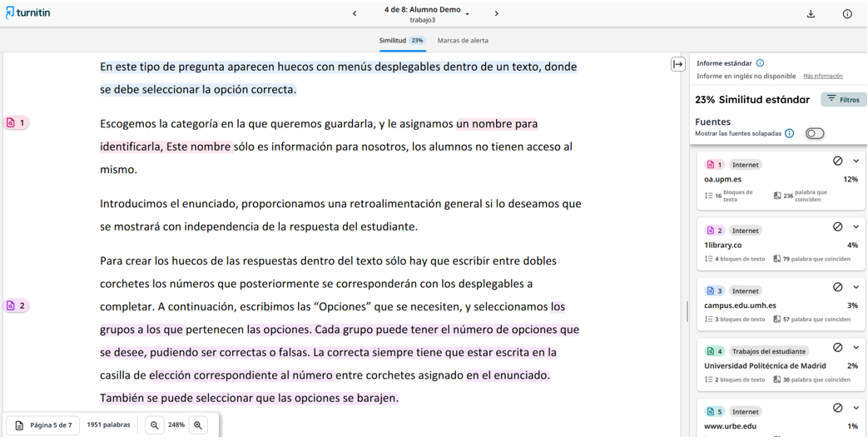Image resolution: width=868 pixels, height=442 pixels.
Task: Open the Filtros button
Action: (x=844, y=99)
